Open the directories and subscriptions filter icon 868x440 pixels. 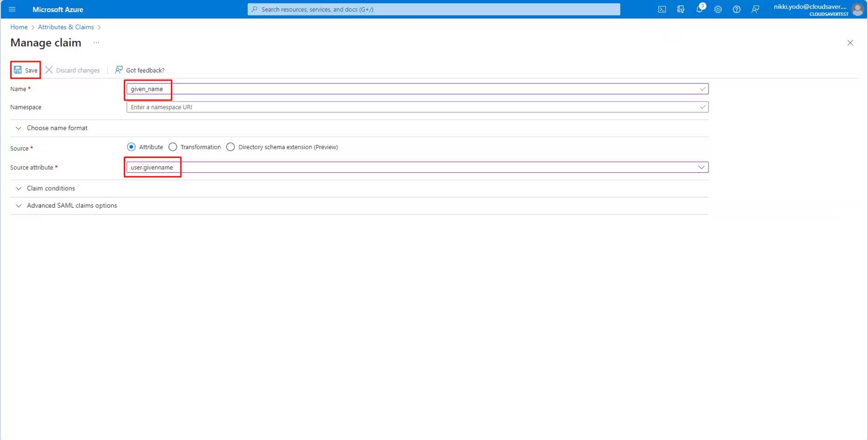[681, 9]
